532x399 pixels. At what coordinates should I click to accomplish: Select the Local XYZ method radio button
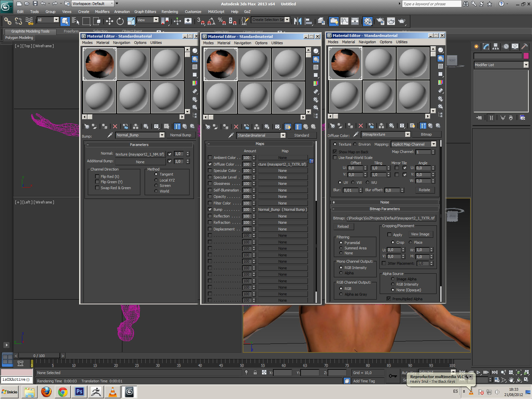click(x=156, y=180)
